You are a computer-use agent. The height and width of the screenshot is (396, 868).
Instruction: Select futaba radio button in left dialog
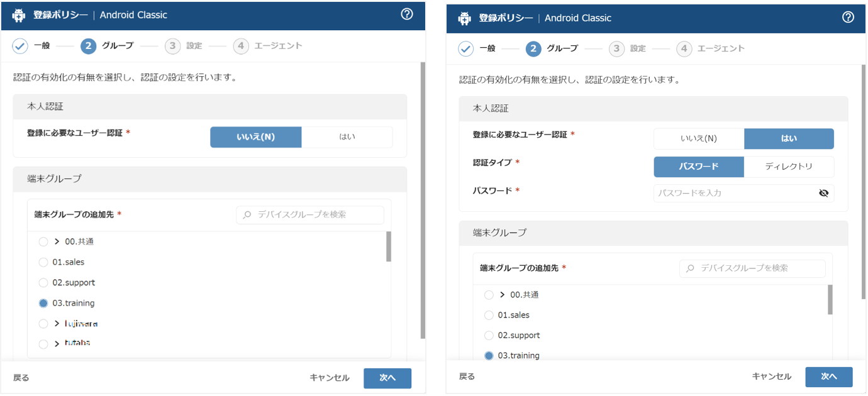point(43,344)
